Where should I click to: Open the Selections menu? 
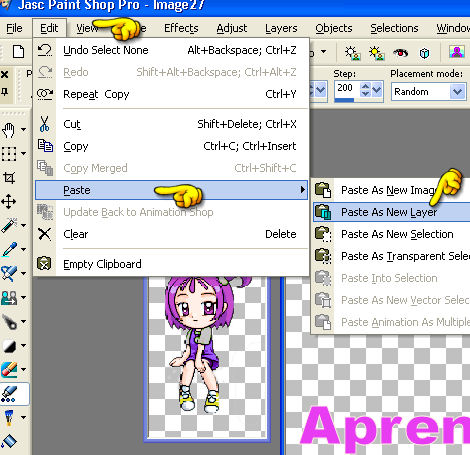coord(394,28)
